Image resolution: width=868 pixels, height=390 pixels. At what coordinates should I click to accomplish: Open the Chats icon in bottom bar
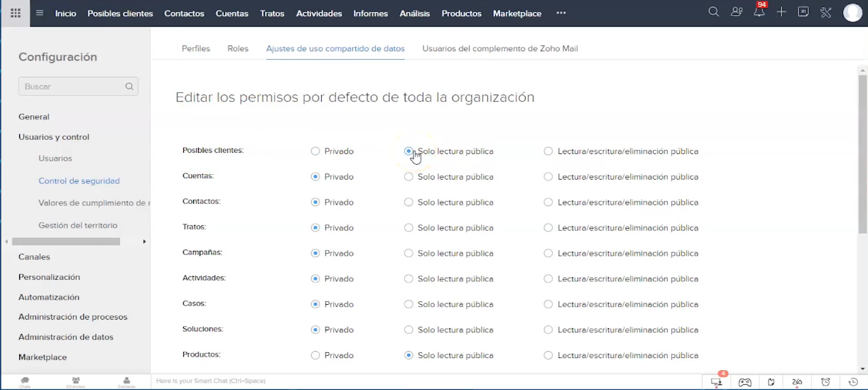[x=25, y=382]
